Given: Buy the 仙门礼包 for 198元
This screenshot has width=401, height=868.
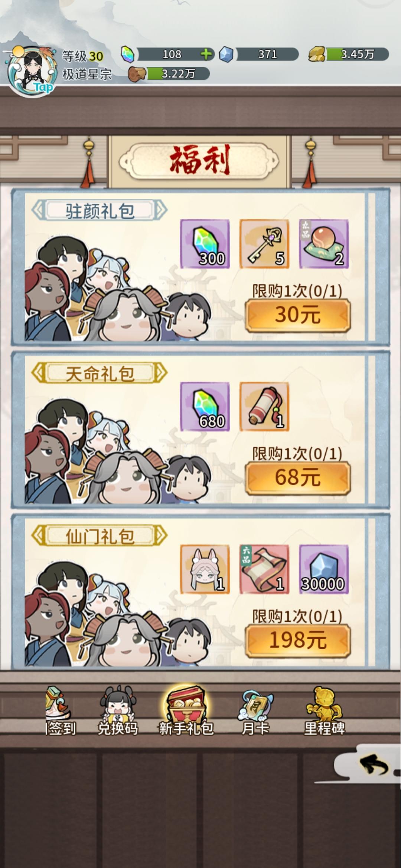Looking at the screenshot, I should [x=298, y=641].
